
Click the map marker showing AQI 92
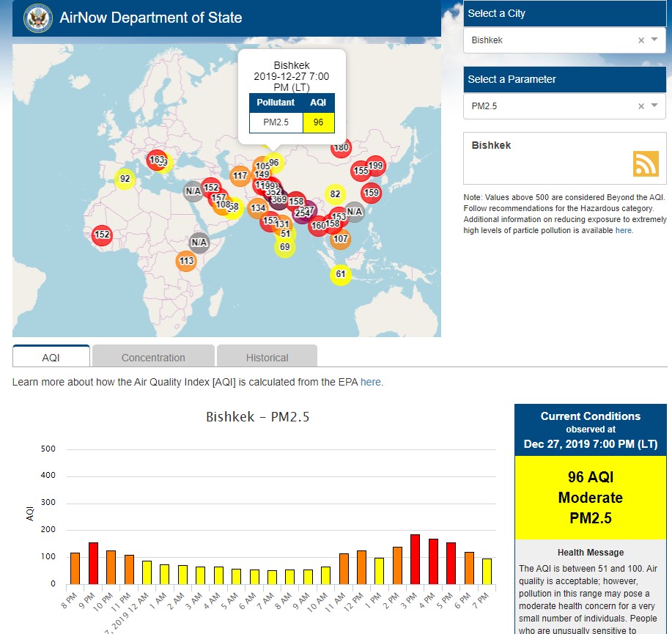point(125,179)
